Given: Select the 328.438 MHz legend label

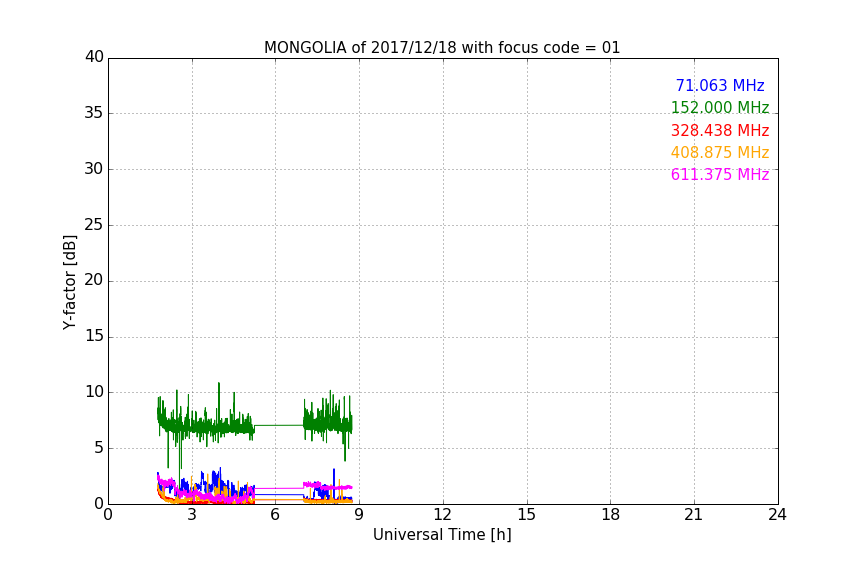Looking at the screenshot, I should pos(720,130).
